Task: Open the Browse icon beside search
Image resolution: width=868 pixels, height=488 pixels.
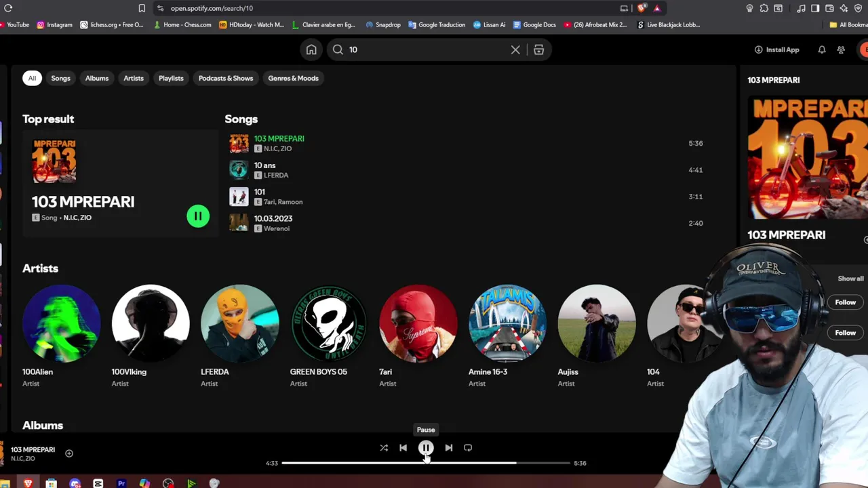Action: click(x=539, y=49)
